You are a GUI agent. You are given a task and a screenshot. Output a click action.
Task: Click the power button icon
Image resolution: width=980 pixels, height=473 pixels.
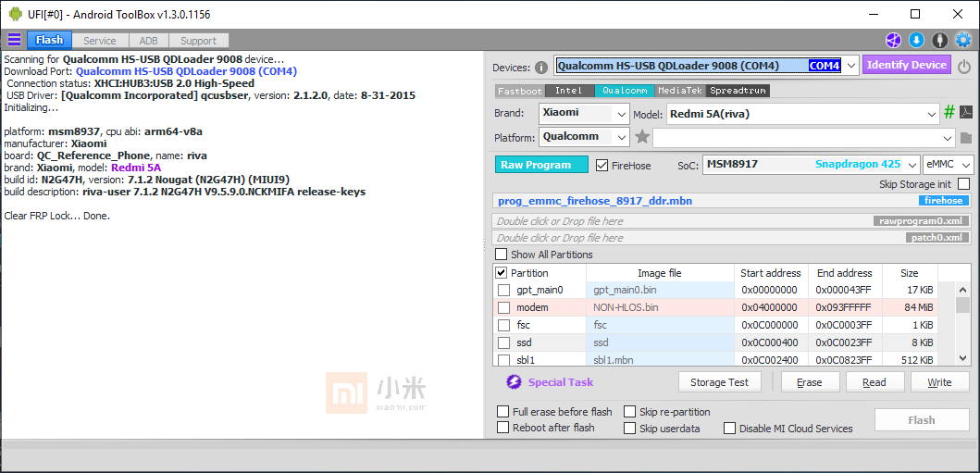[963, 67]
